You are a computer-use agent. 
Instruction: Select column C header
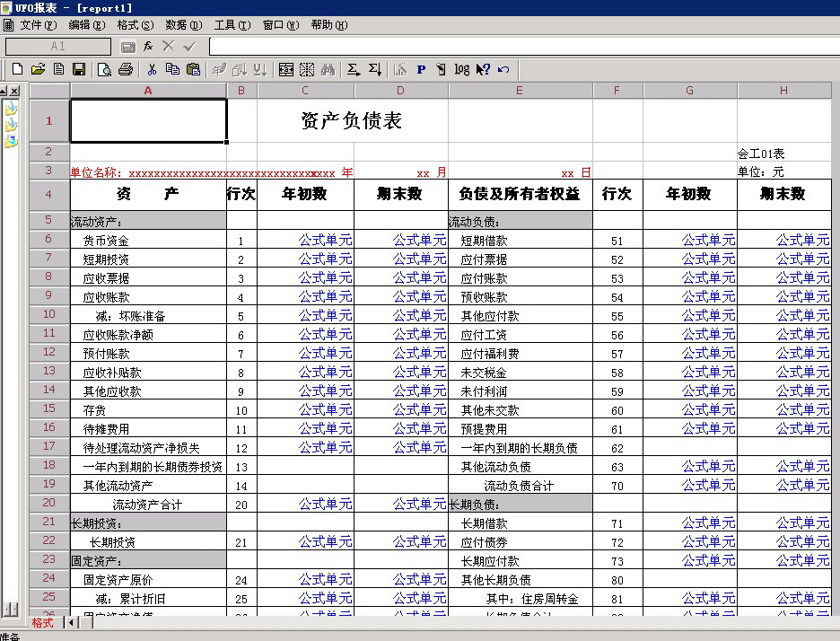coord(305,91)
